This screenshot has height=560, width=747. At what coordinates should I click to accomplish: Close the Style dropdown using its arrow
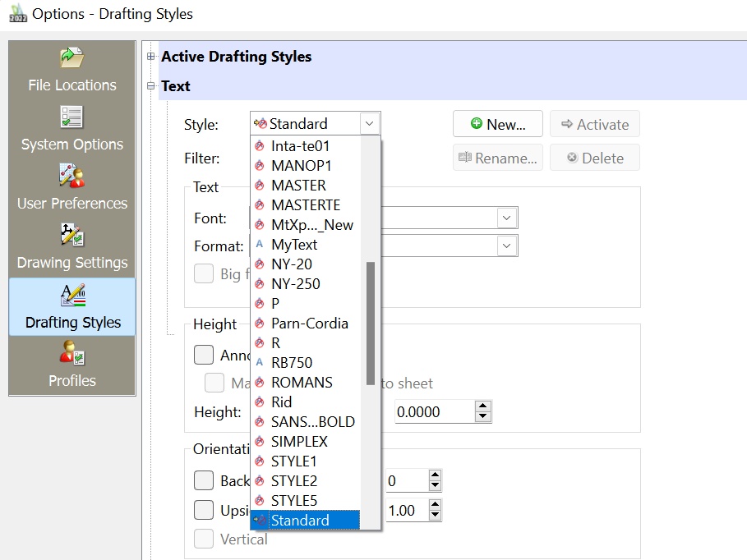point(370,124)
